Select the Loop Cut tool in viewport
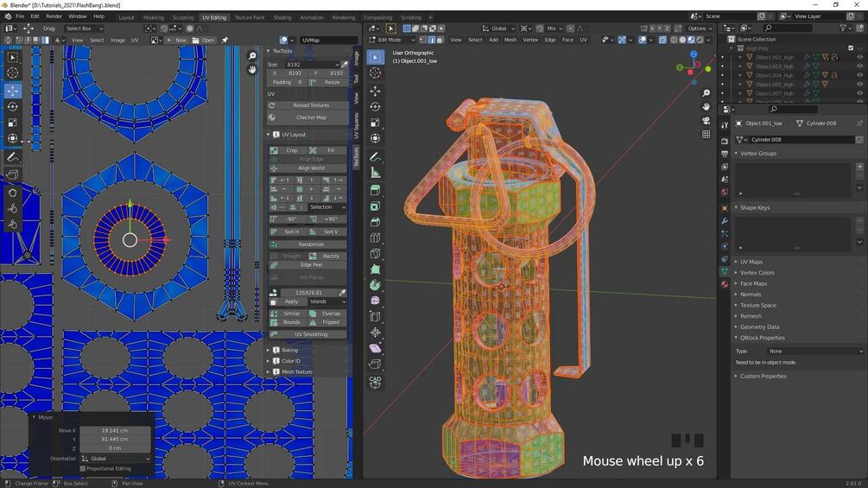 click(x=376, y=238)
